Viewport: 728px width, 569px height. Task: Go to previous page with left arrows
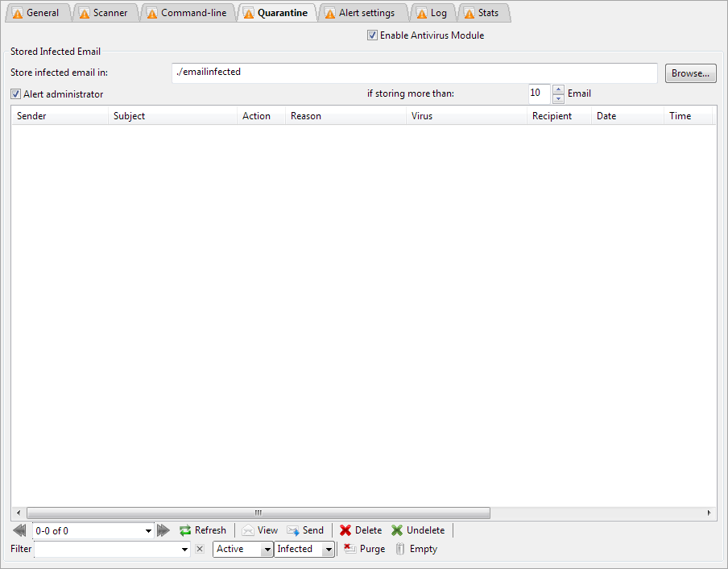(20, 530)
